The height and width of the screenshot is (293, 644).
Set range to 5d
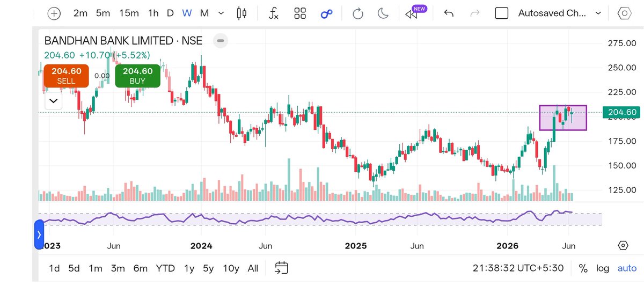pyautogui.click(x=74, y=268)
